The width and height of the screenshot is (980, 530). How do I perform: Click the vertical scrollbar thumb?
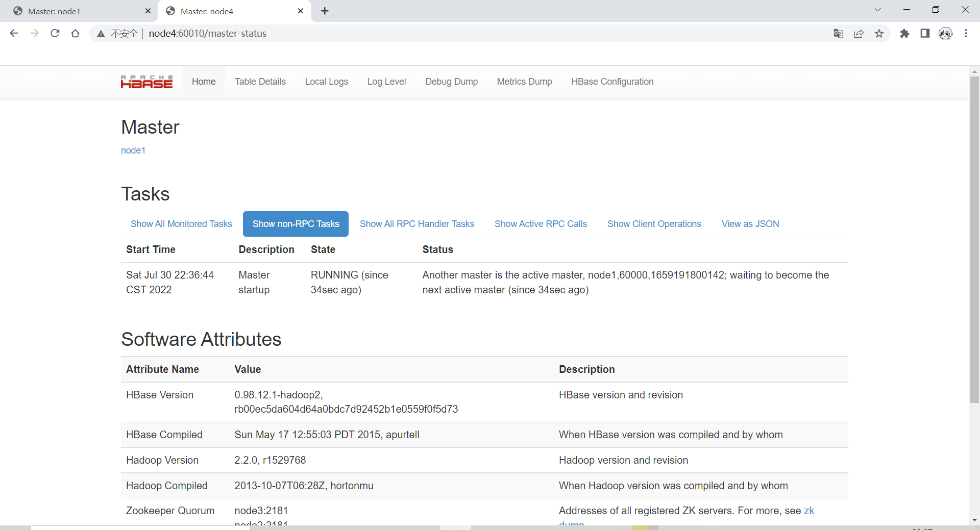tap(974, 240)
